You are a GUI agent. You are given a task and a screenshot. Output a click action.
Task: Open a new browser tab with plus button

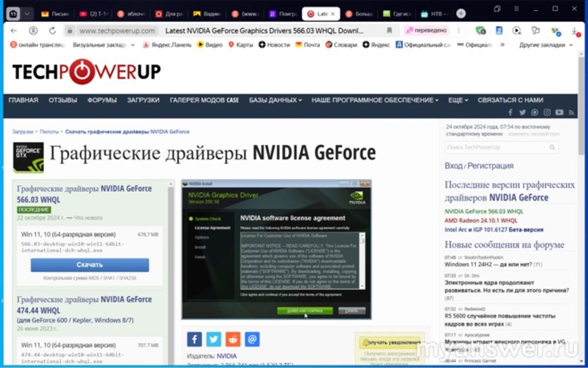tap(460, 14)
